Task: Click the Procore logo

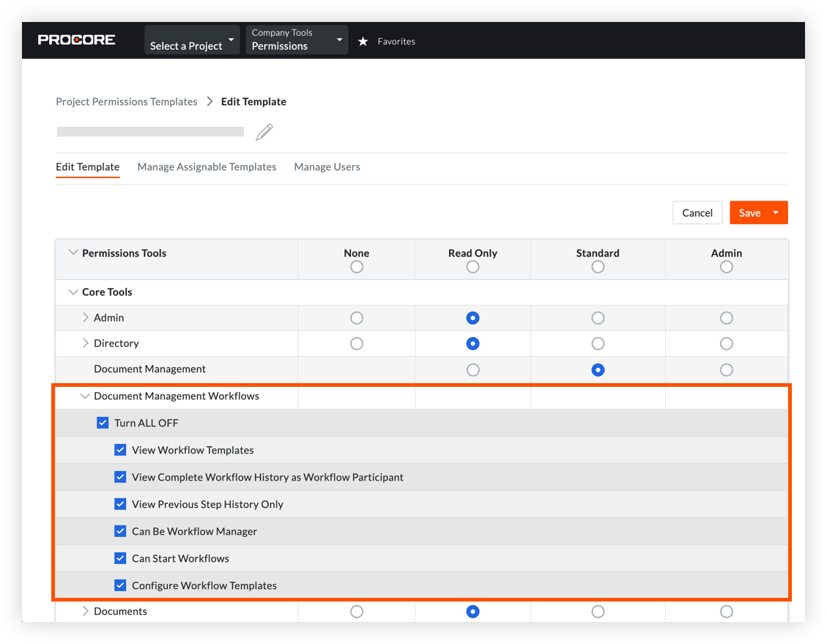Action: (76, 40)
